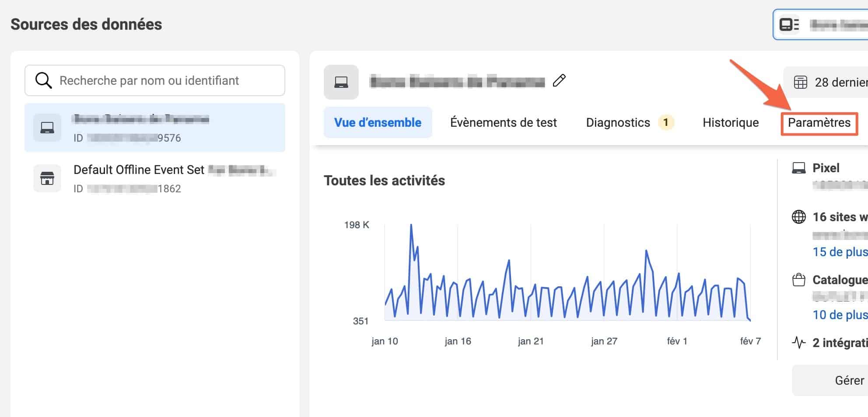868x417 pixels.
Task: Click the 15 de plus link
Action: (x=840, y=252)
